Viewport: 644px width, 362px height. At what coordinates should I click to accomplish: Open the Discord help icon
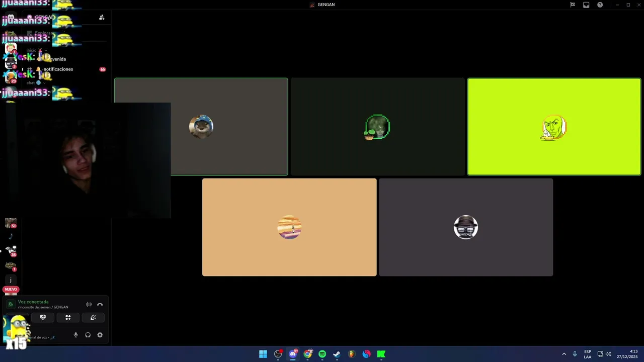pos(600,5)
